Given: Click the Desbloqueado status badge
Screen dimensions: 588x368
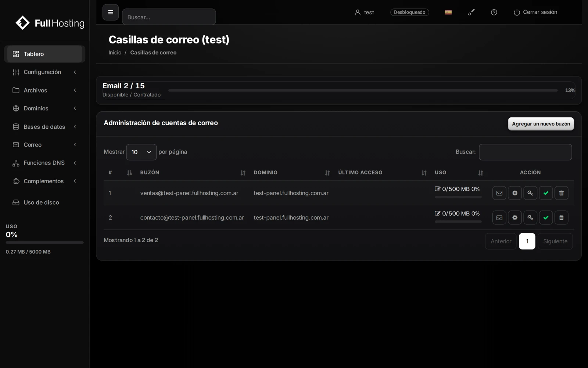Looking at the screenshot, I should 409,12.
